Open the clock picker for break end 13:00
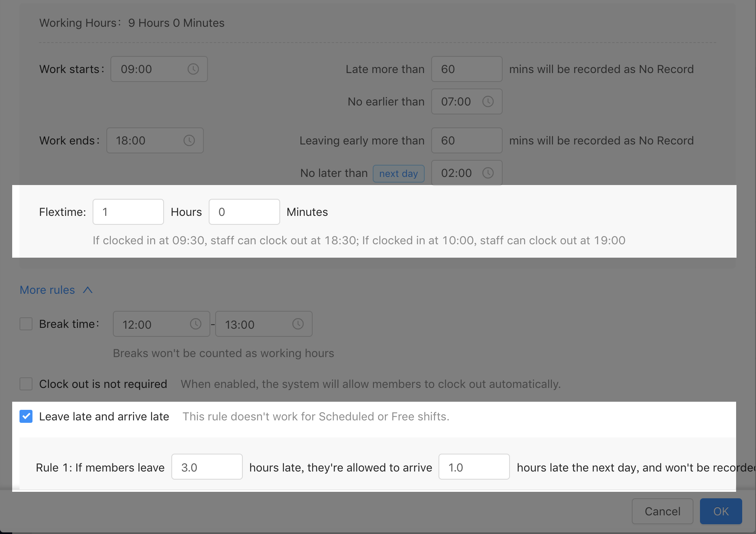 pyautogui.click(x=298, y=324)
